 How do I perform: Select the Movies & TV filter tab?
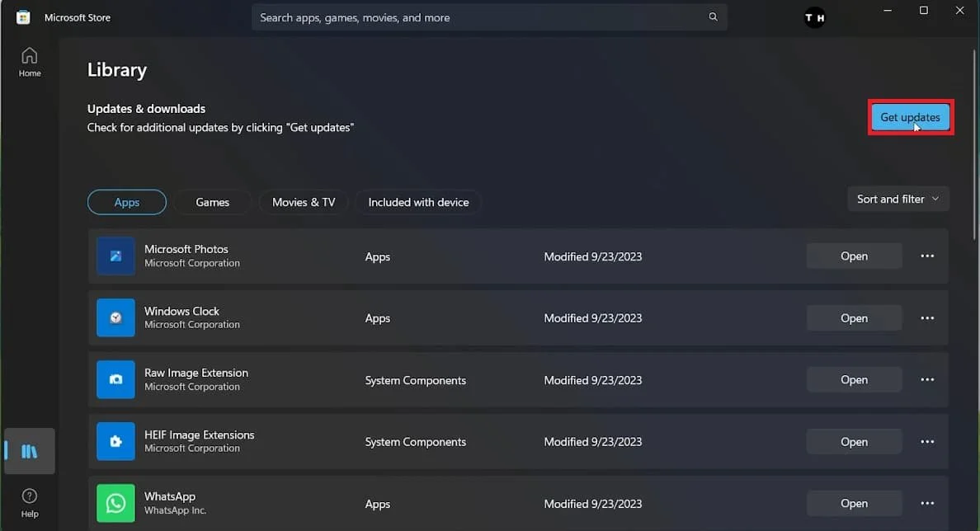[304, 202]
